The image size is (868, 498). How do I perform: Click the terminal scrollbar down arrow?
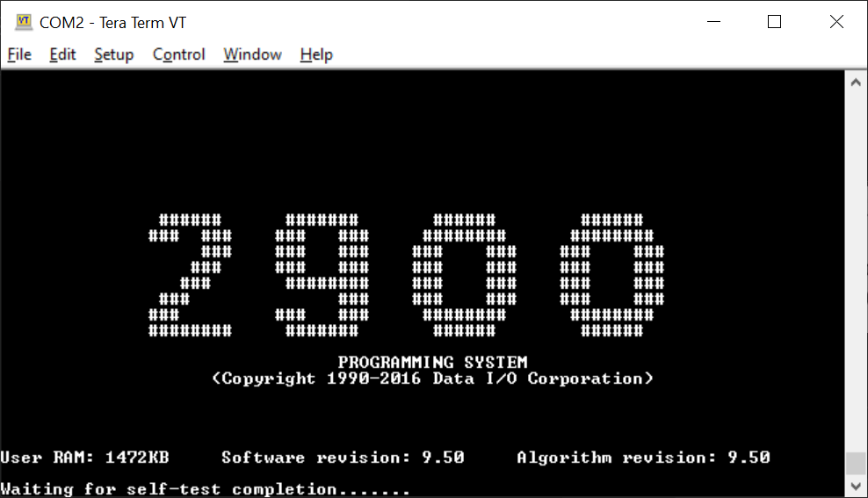point(856,487)
